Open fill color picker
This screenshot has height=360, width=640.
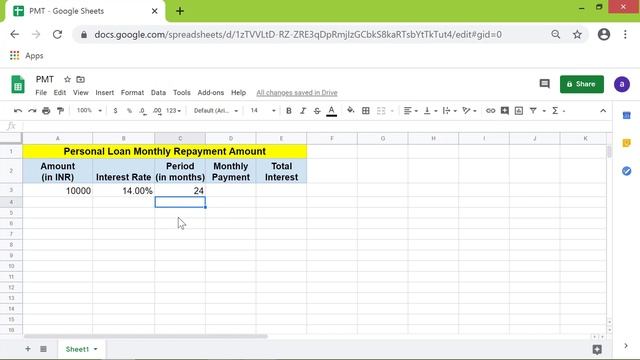(x=351, y=111)
